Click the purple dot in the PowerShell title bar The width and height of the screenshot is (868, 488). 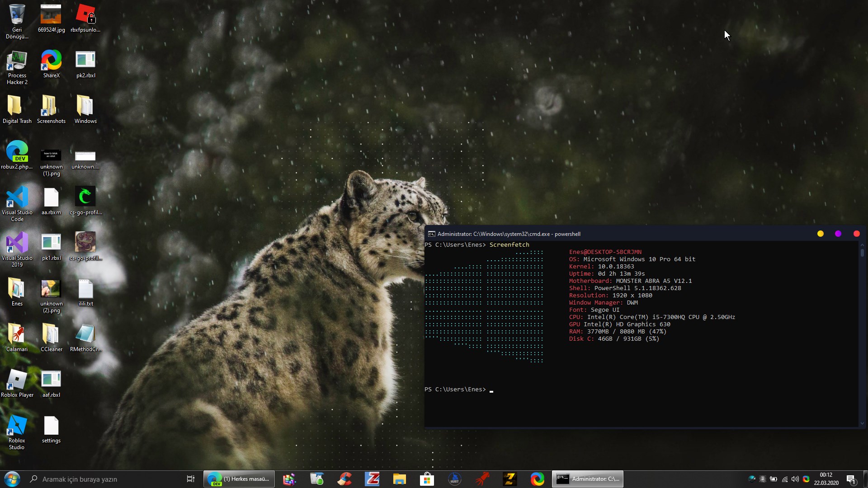[838, 234]
